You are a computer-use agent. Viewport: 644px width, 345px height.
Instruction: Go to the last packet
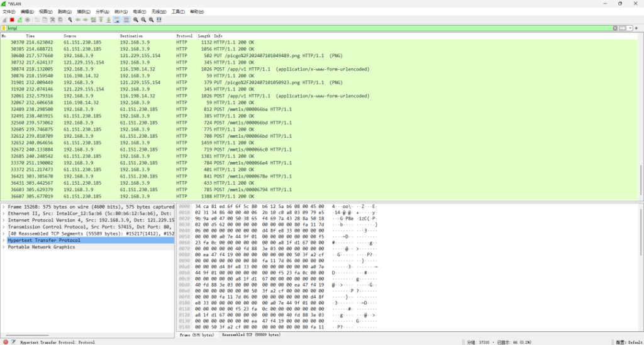pyautogui.click(x=109, y=19)
